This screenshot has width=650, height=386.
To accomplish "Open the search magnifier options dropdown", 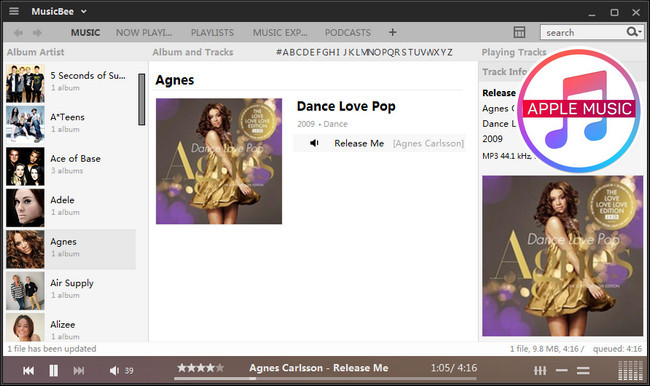I will (x=634, y=32).
